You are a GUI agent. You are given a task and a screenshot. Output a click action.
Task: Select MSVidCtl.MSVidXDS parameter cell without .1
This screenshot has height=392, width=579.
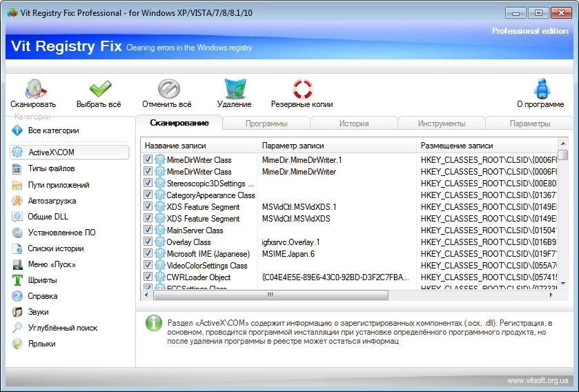point(296,219)
